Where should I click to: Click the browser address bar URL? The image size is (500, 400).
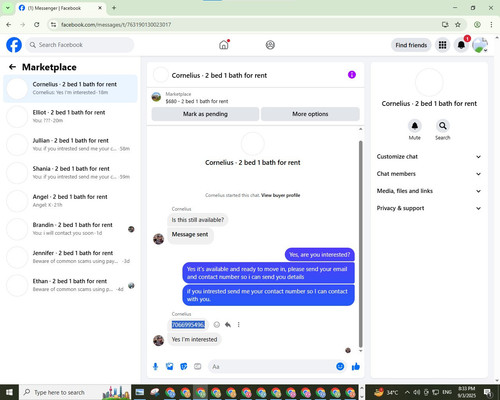116,25
